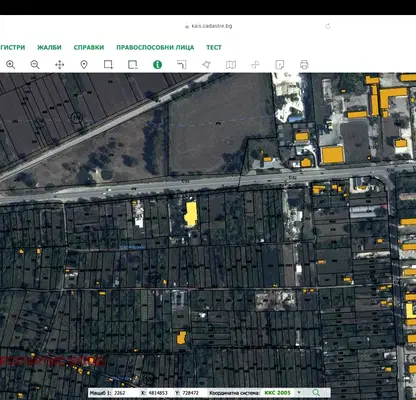The height and width of the screenshot is (400, 416).
Task: Select the zoom out magnifier tool
Action: click(35, 65)
